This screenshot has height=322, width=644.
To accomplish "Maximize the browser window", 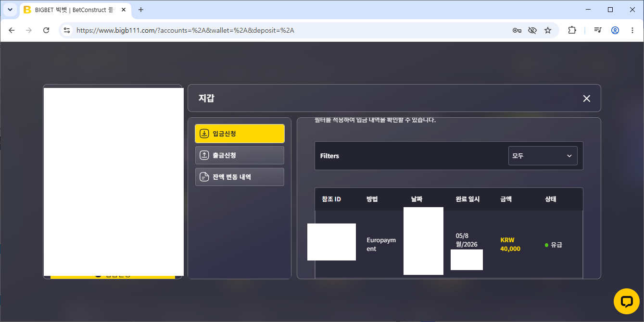I will tap(610, 10).
